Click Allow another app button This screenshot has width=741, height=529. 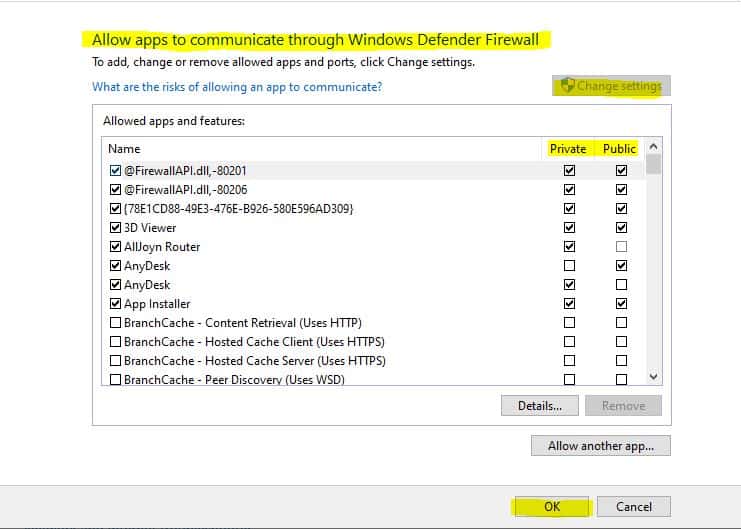[x=601, y=446]
